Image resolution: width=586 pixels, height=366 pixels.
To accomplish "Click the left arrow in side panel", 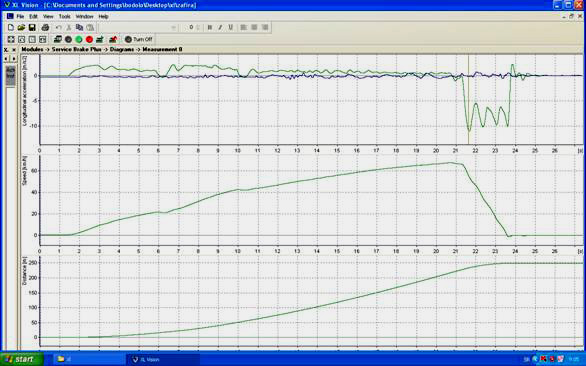I will pyautogui.click(x=6, y=59).
